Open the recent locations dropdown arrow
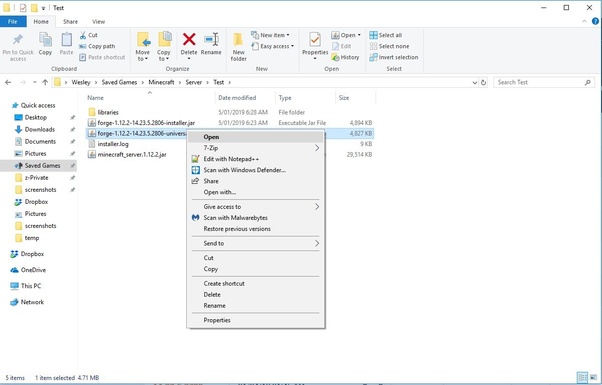 35,82
